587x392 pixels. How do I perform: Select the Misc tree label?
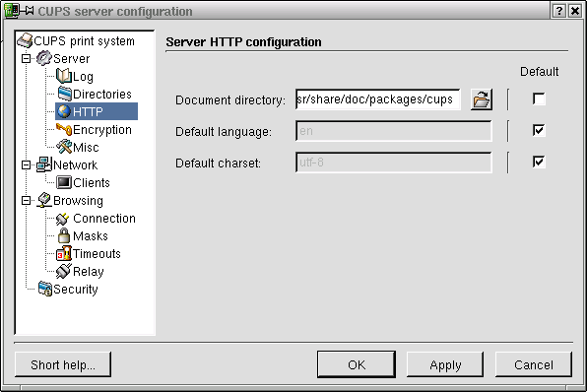tap(86, 147)
